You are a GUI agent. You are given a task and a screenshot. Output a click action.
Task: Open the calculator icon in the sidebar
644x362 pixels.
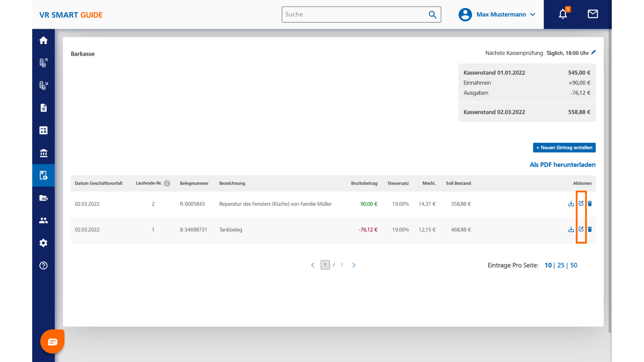click(x=43, y=130)
